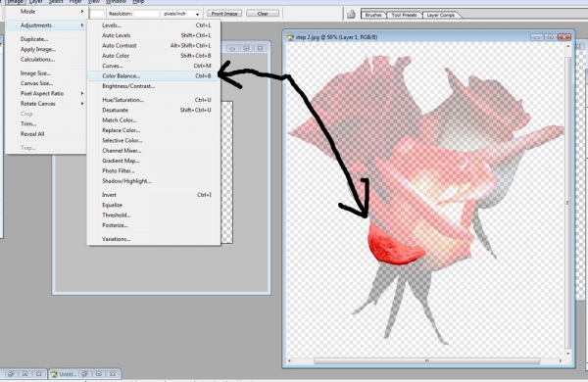Select Hue/Saturation... adjustment
The image size is (588, 382).
[x=154, y=100]
